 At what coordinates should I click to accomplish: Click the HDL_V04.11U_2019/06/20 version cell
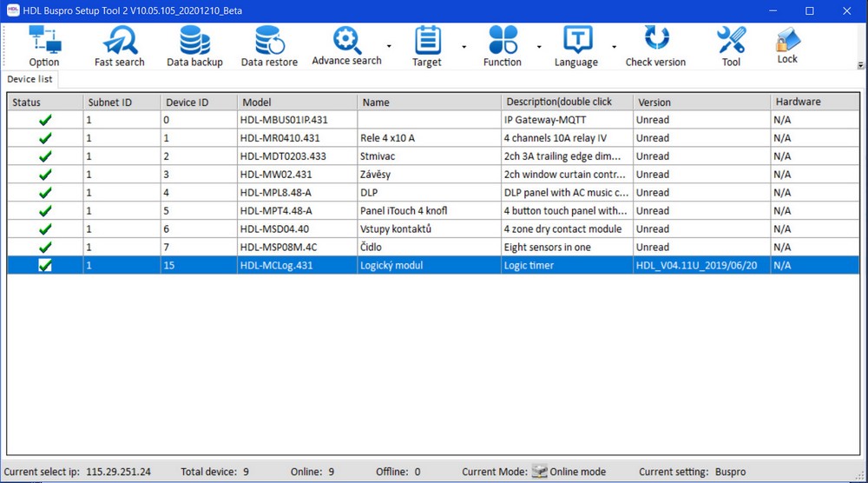[702, 265]
